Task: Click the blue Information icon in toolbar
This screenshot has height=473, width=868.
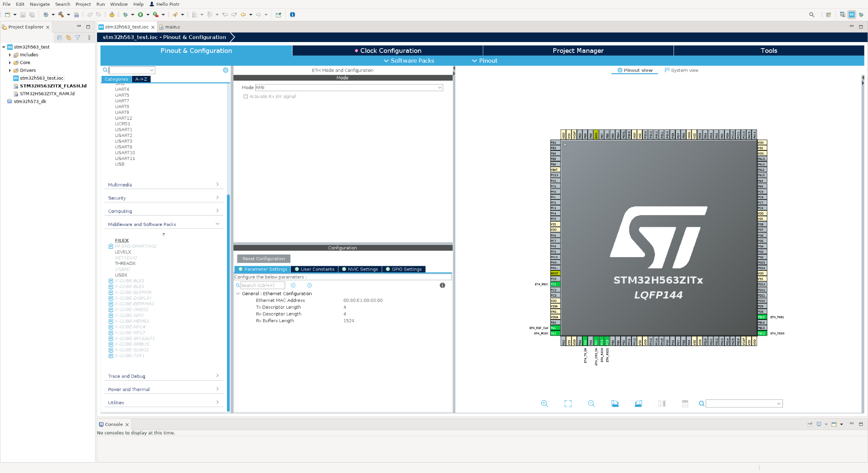Action: click(293, 15)
